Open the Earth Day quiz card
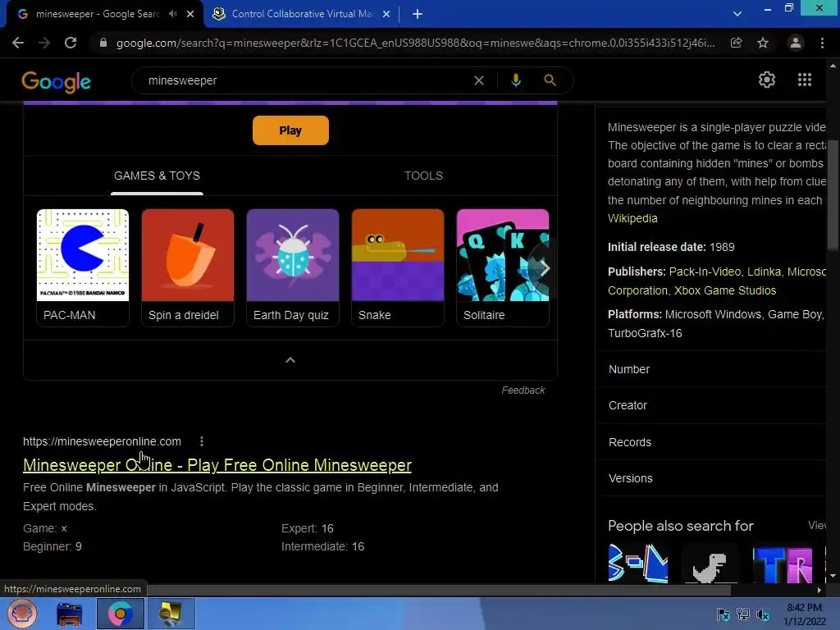840x630 pixels. [x=293, y=267]
